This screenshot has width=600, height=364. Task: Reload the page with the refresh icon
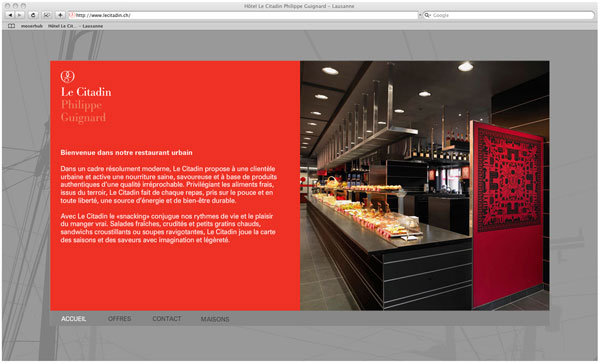33,15
